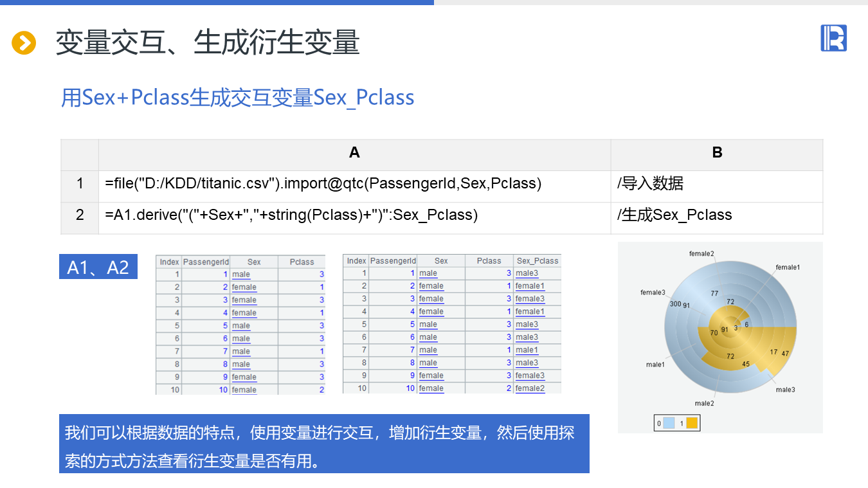This screenshot has width=868, height=488.
Task: Click column header B in the script grid
Action: tap(717, 152)
